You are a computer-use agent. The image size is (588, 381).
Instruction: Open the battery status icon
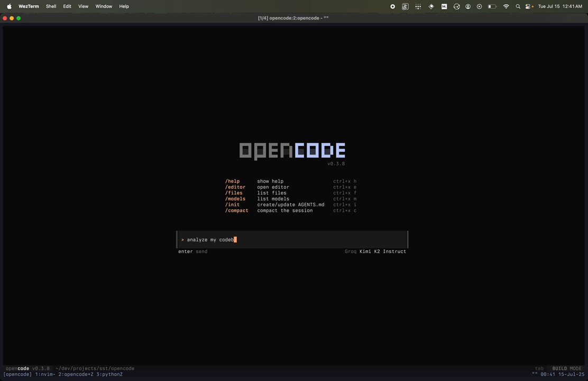coord(492,6)
